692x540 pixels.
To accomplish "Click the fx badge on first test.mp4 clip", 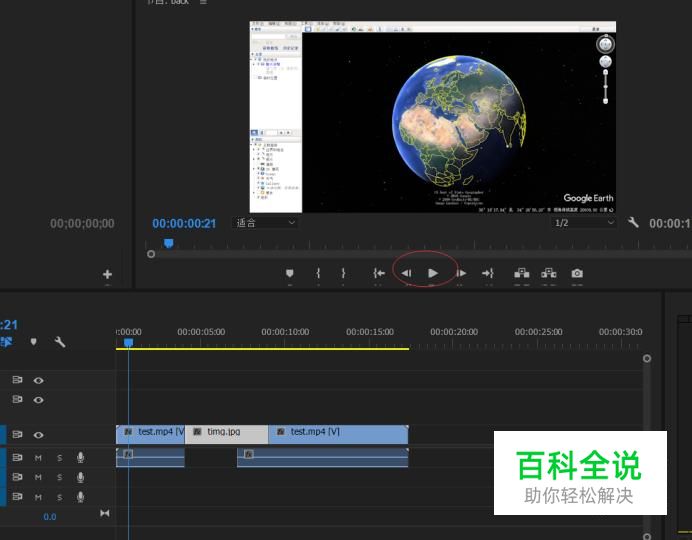I will pos(128,431).
